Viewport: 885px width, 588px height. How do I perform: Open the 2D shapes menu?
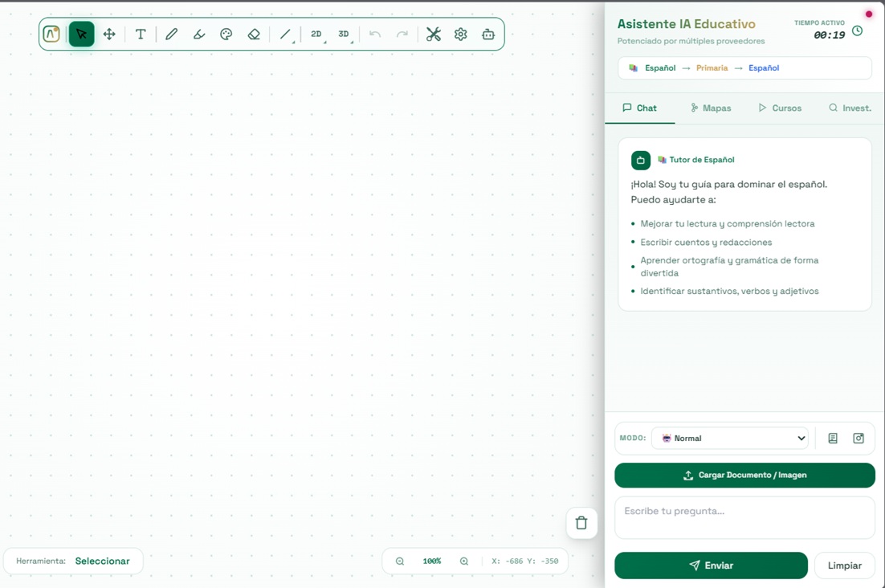[x=316, y=34]
